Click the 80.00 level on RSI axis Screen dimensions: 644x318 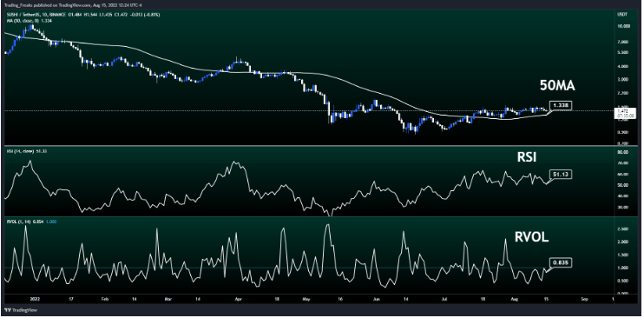(x=621, y=152)
